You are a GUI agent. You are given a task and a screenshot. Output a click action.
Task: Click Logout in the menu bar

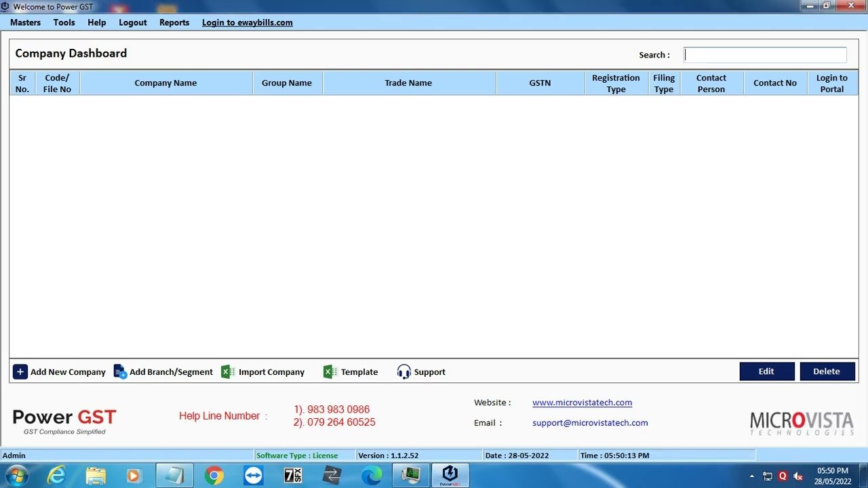coord(133,22)
